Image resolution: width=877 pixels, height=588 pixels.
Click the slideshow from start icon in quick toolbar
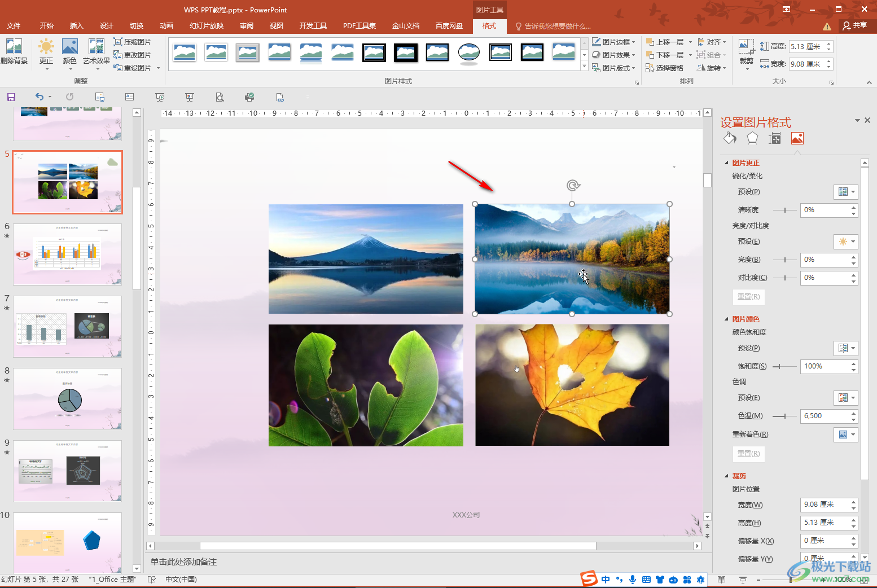pos(160,97)
